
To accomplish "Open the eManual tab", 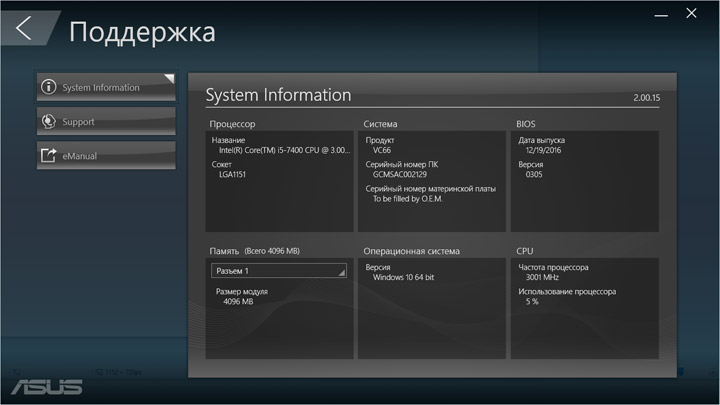I will [x=106, y=156].
